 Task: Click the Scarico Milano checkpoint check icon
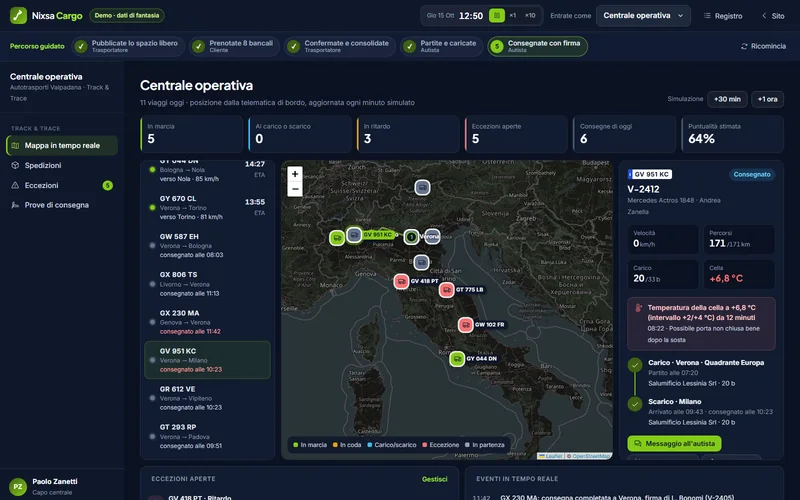click(x=635, y=404)
